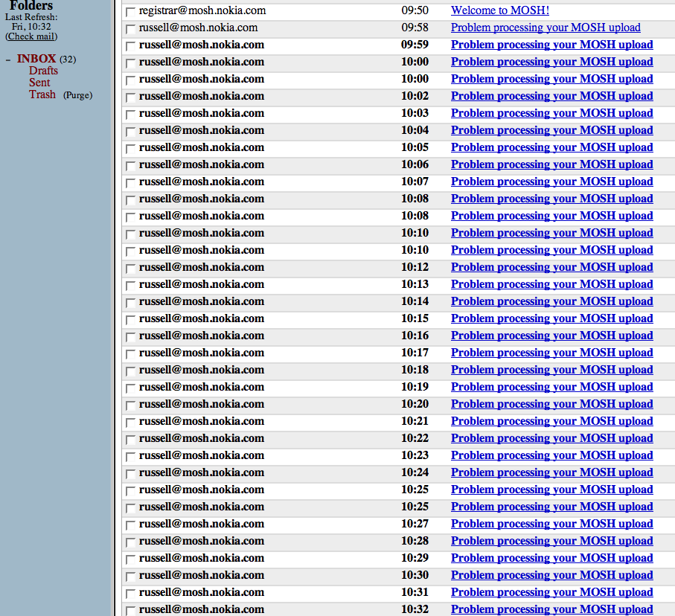Click the 10:06 time cell
This screenshot has width=675, height=616.
click(x=415, y=164)
